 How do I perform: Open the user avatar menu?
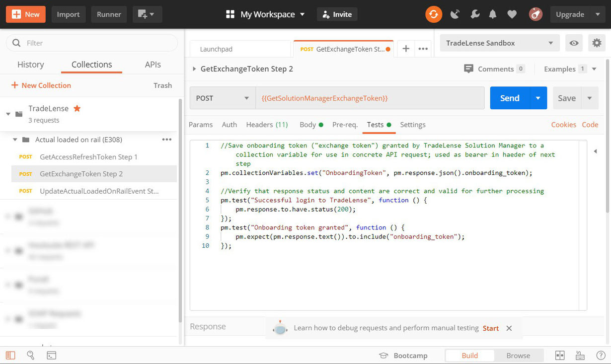pos(535,14)
